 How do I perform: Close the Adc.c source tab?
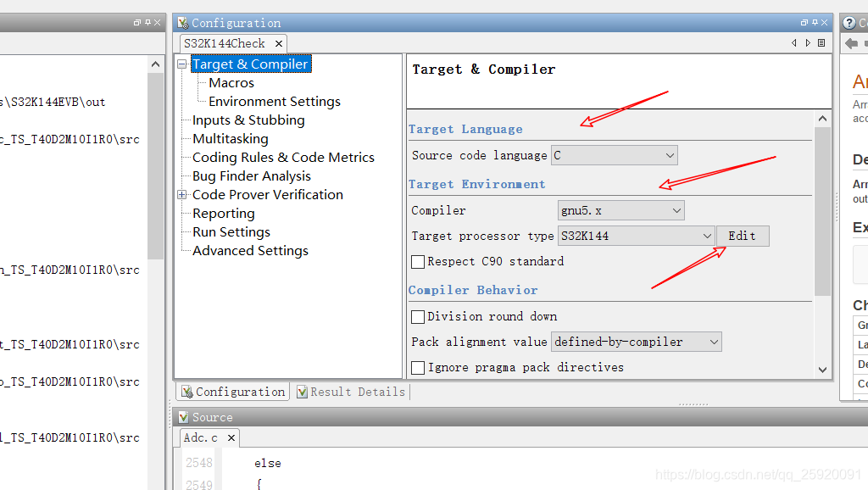click(x=231, y=438)
